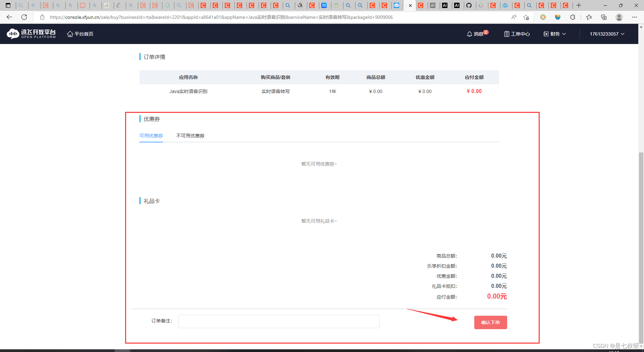Expand the 财务 dropdown menu
Viewport: 644px width, 352px height.
coord(555,34)
